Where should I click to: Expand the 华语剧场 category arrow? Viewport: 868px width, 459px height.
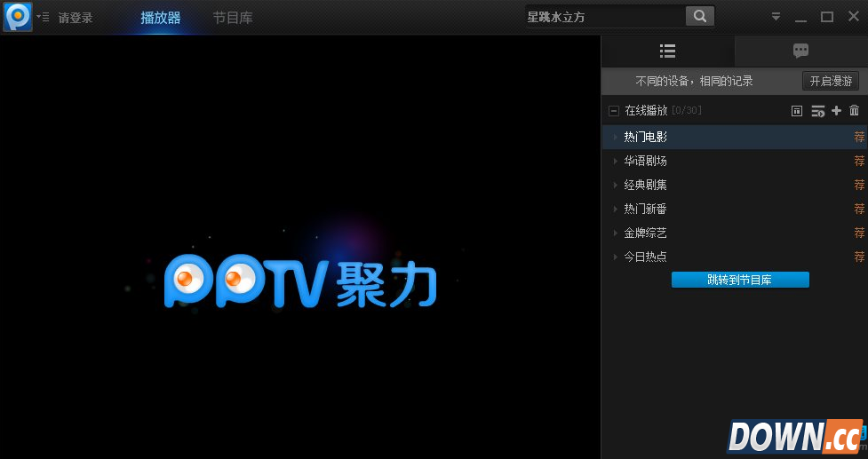[x=615, y=161]
